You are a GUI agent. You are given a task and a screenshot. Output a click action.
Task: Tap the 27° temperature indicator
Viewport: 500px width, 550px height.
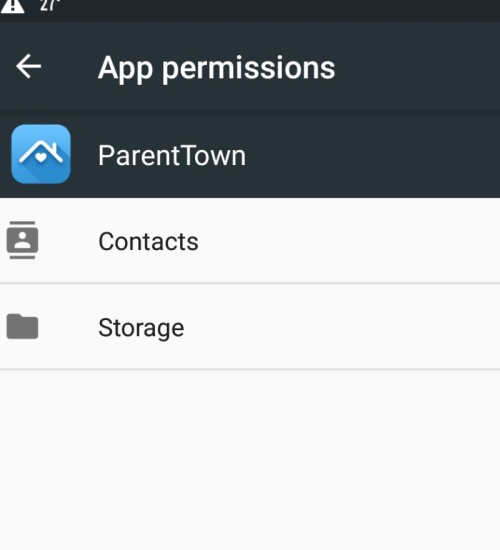50,6
